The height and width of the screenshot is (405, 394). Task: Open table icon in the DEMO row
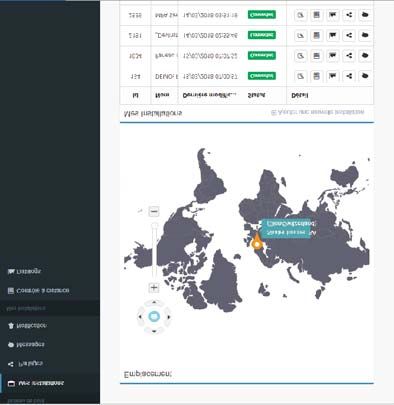pyautogui.click(x=316, y=76)
